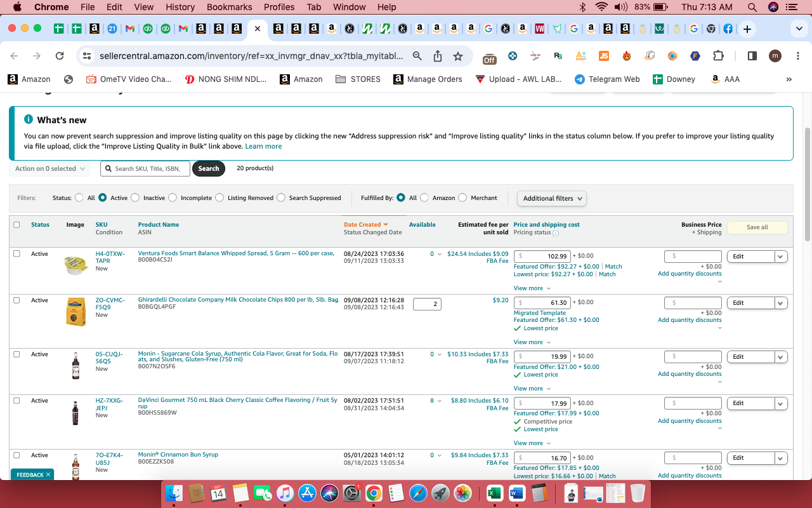The image size is (812, 508).
Task: Click the zoom magnifier icon in address bar
Action: tap(417, 56)
